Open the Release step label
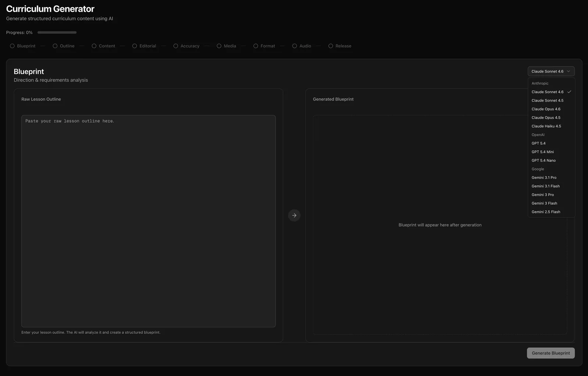 [343, 46]
